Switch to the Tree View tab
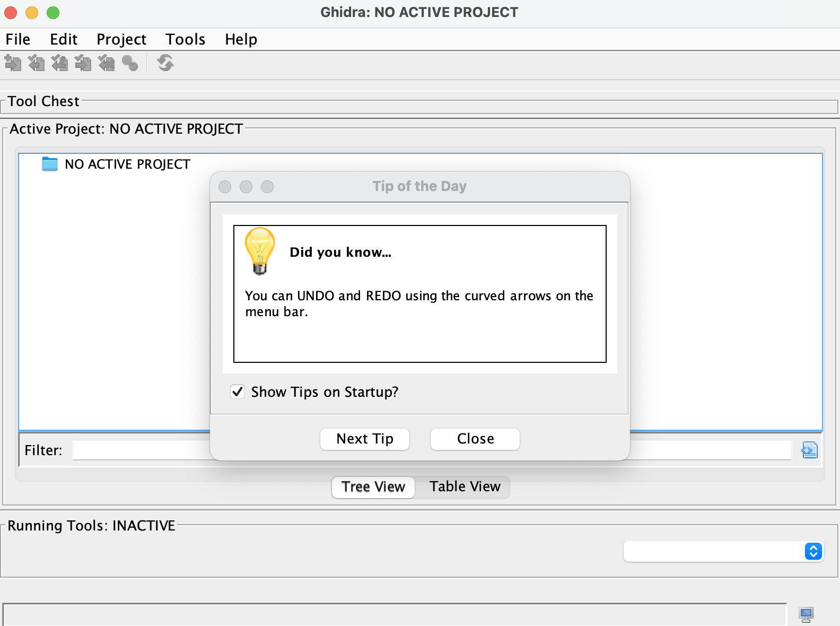 coord(373,487)
